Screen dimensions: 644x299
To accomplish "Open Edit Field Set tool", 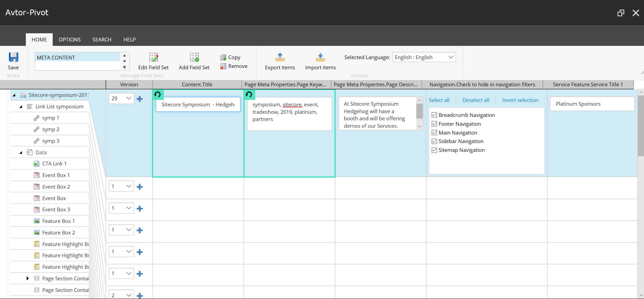I will (153, 57).
